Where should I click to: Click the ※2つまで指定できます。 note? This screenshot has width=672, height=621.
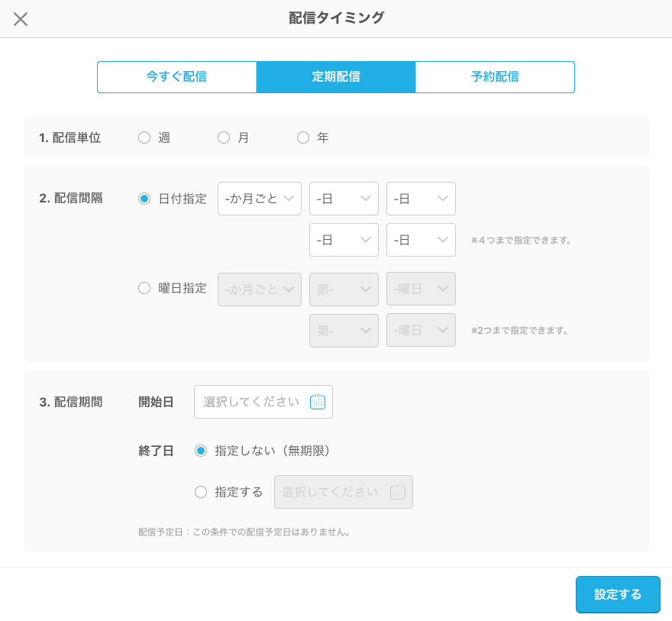coord(519,331)
